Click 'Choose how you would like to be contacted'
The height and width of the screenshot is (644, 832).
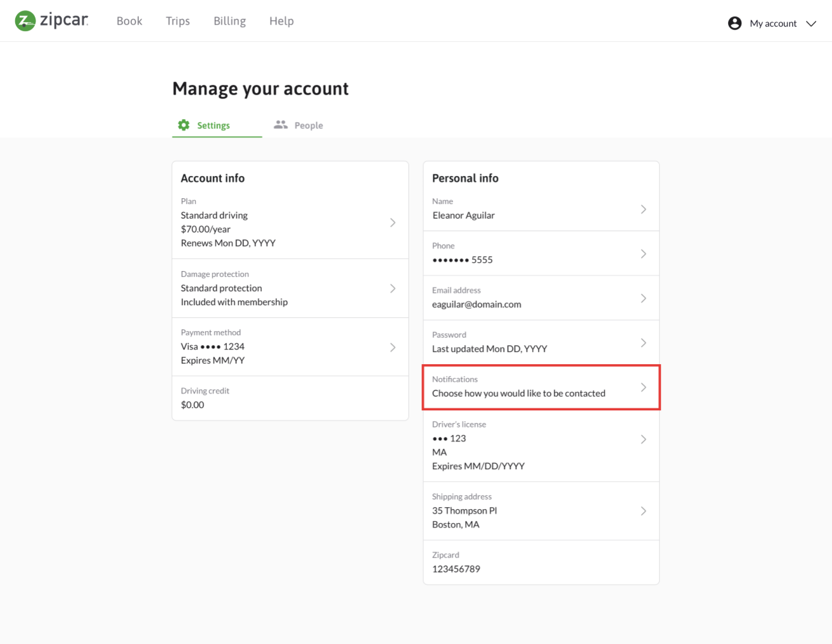518,393
